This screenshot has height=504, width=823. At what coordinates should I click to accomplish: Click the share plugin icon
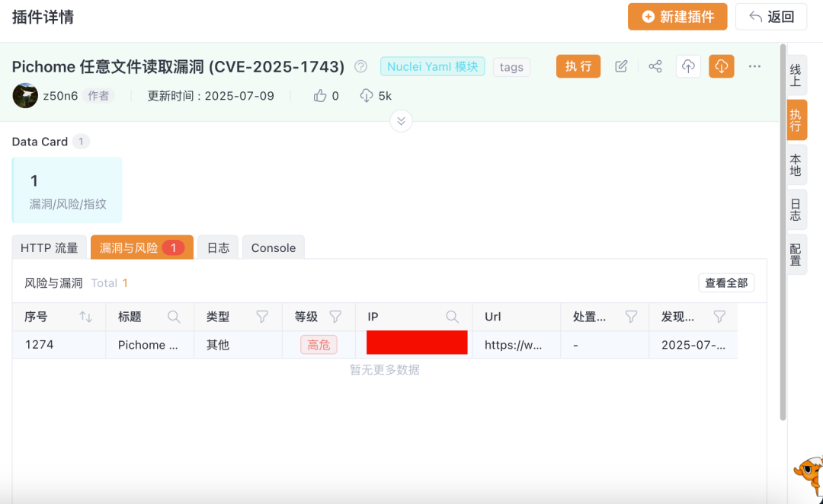655,66
